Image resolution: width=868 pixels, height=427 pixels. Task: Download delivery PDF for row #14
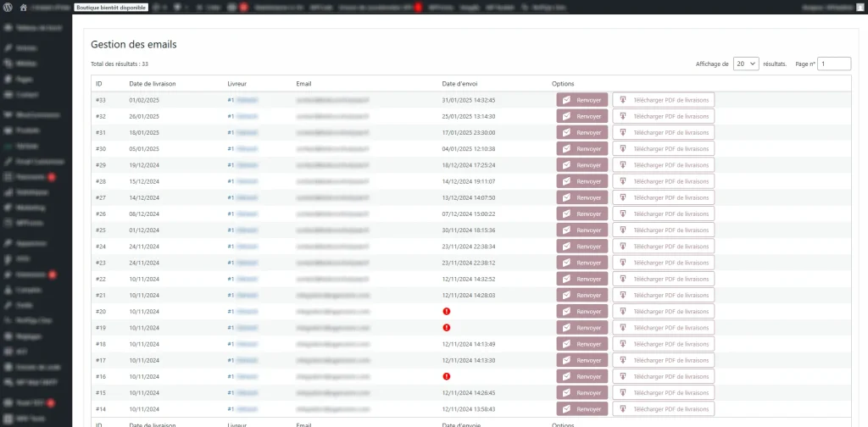663,408
